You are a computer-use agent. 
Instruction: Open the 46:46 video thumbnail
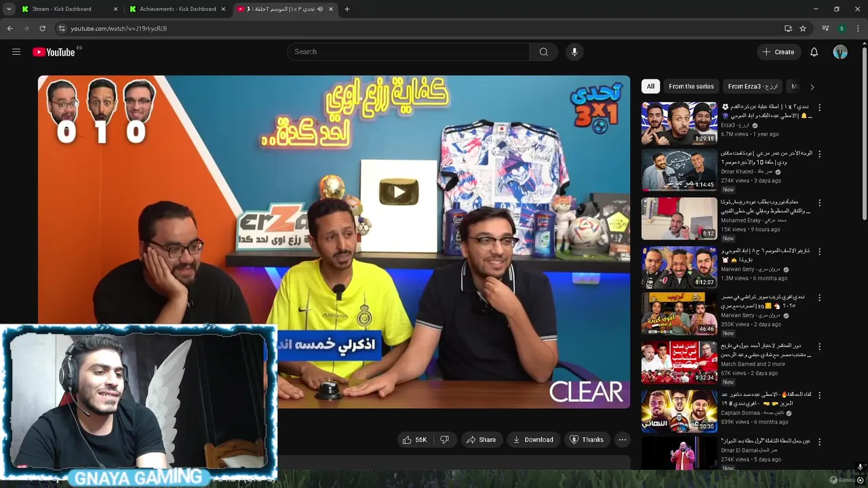pyautogui.click(x=679, y=314)
